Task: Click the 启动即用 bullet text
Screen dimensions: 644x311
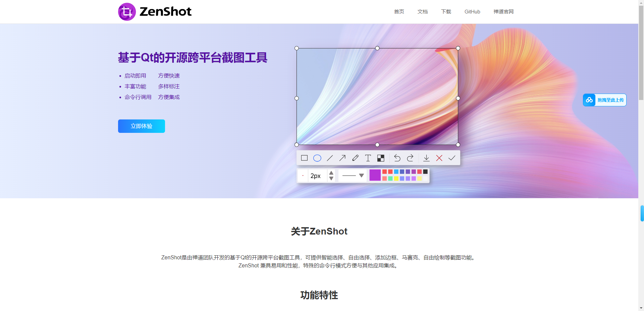Action: tap(135, 76)
